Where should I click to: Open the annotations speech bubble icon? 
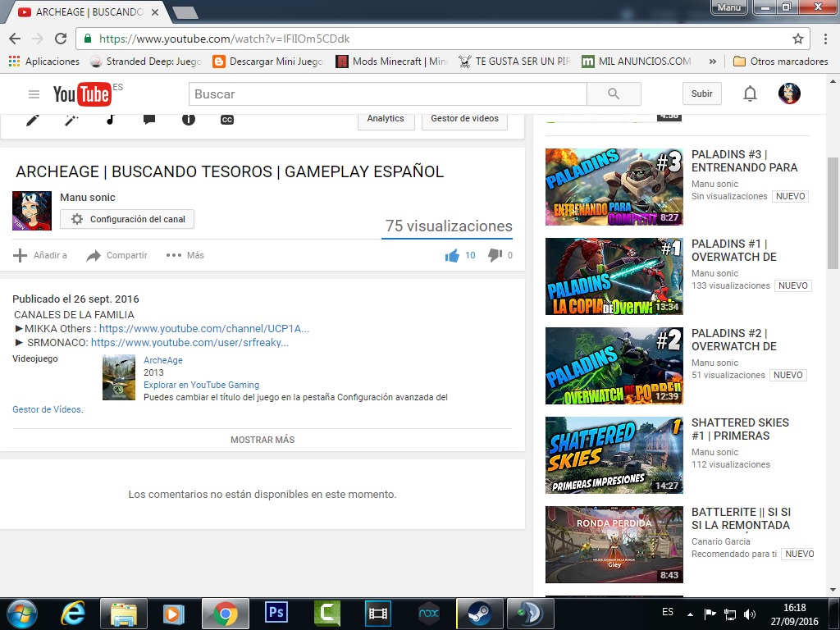tap(149, 120)
